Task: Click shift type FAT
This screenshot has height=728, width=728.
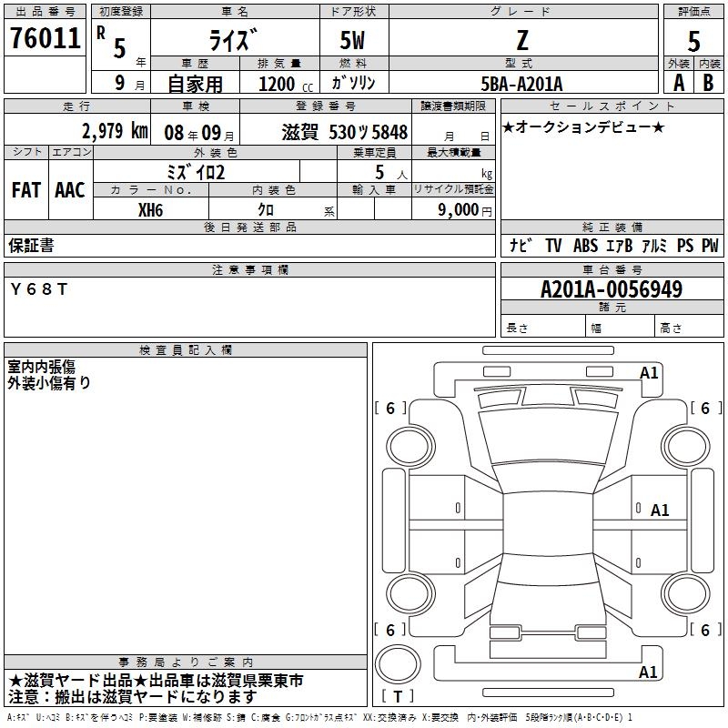Action: [26, 190]
